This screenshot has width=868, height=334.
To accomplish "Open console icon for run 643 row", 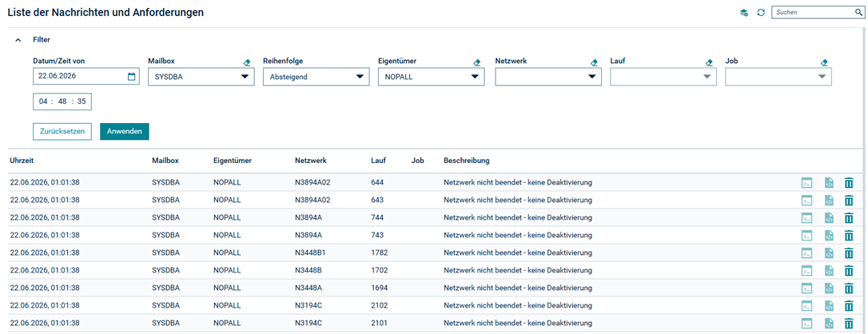I will click(x=807, y=201).
